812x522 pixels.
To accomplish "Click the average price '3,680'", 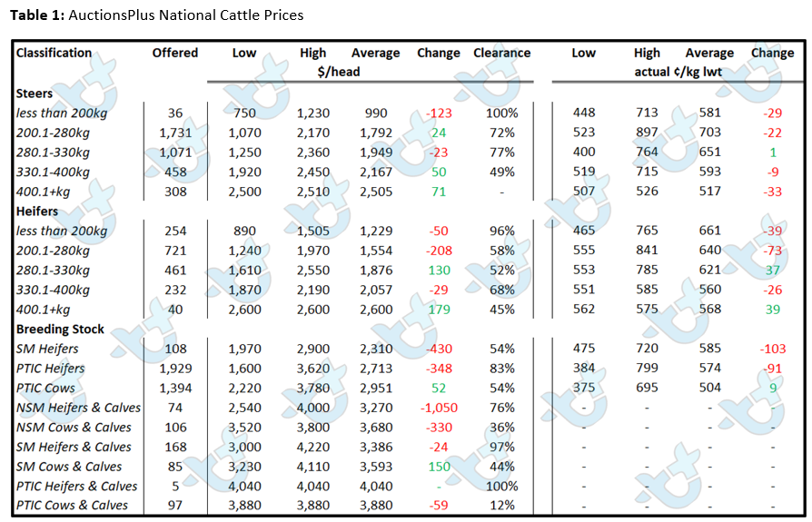I will pos(376,428).
